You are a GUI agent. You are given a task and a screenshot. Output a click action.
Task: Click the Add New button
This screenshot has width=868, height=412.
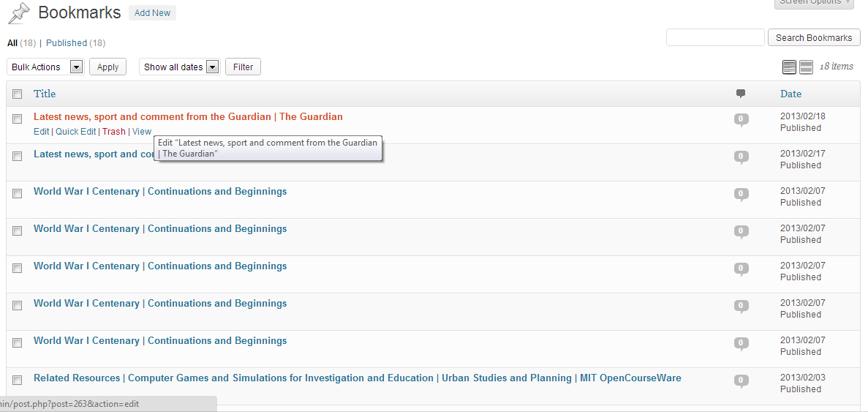pos(152,12)
